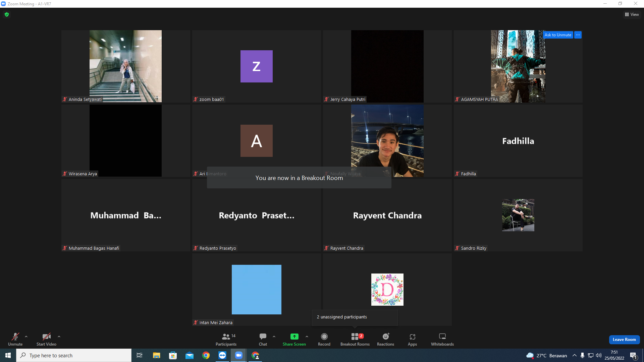Start recording with the Record button
This screenshot has height=362, width=644.
(324, 339)
